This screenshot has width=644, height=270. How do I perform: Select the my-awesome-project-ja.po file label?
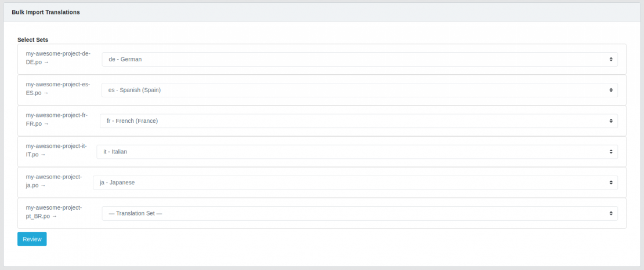(x=54, y=181)
